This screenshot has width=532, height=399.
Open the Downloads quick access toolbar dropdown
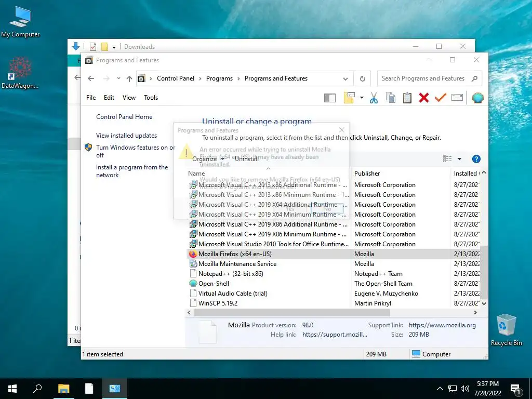click(114, 47)
